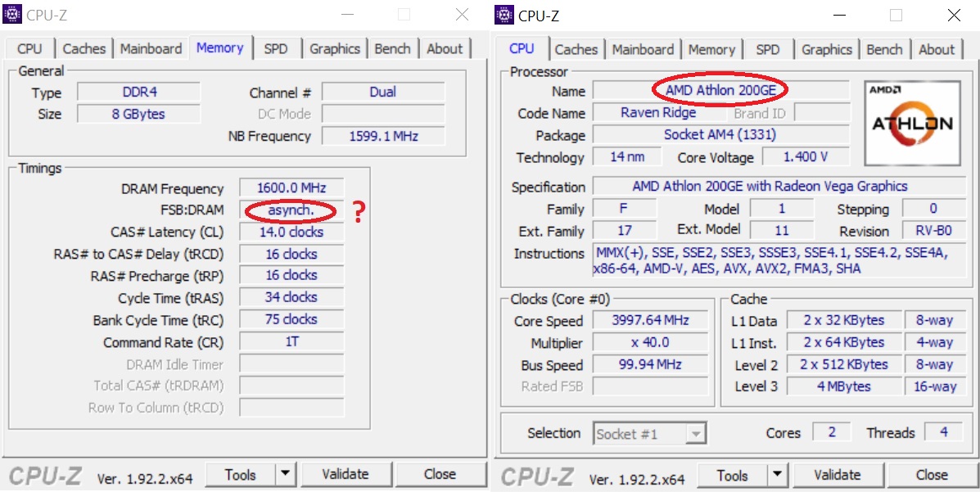Click the Close button in the left window
This screenshot has width=980, height=492.
coord(441,473)
